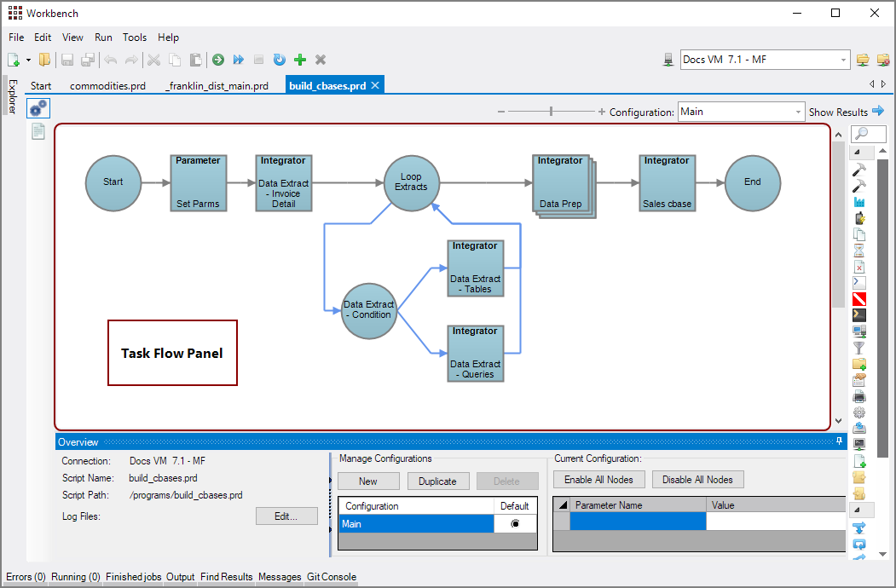Click the blue fast-forward run icon
The height and width of the screenshot is (588, 896).
tap(239, 60)
